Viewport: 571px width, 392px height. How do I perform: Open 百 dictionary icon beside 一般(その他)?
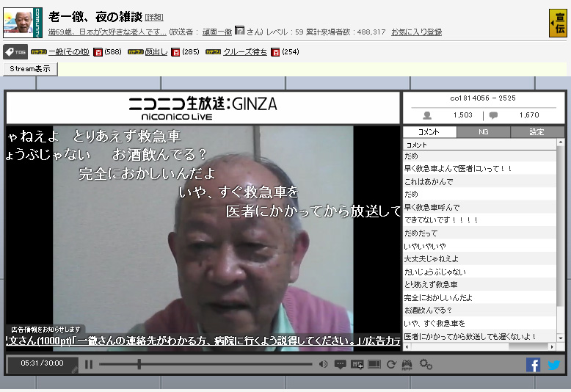[x=98, y=52]
